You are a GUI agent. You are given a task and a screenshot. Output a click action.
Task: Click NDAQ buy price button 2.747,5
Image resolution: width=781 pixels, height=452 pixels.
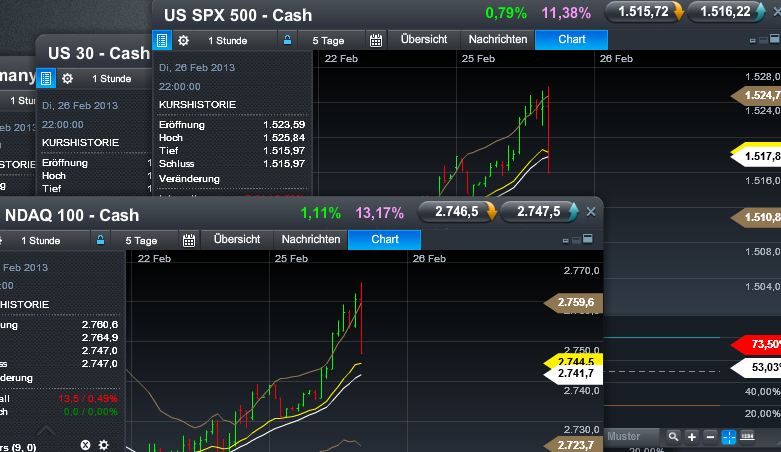(539, 212)
